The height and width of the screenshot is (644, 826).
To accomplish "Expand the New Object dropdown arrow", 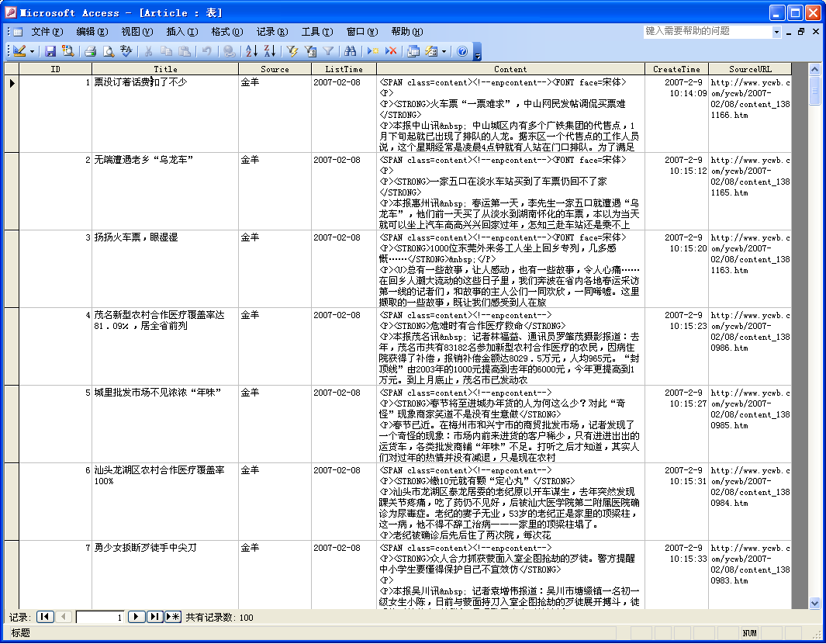I will tap(444, 51).
